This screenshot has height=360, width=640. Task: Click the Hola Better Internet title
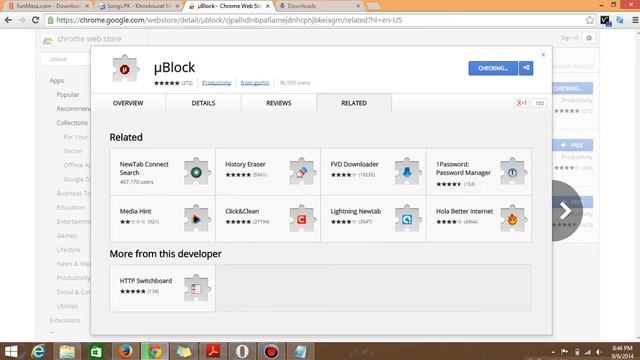464,211
